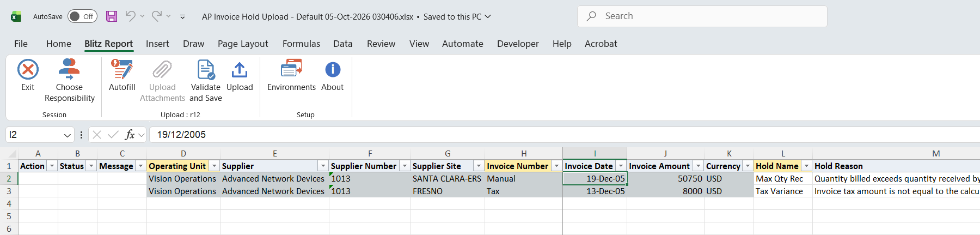The image size is (980, 235).
Task: Select the Max Qty Rec cell
Action: click(783, 179)
